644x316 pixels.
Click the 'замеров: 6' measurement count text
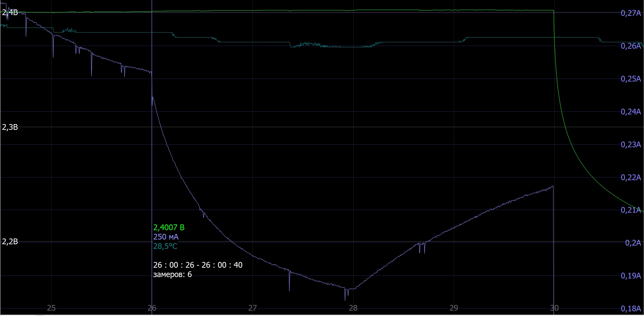[x=172, y=274]
